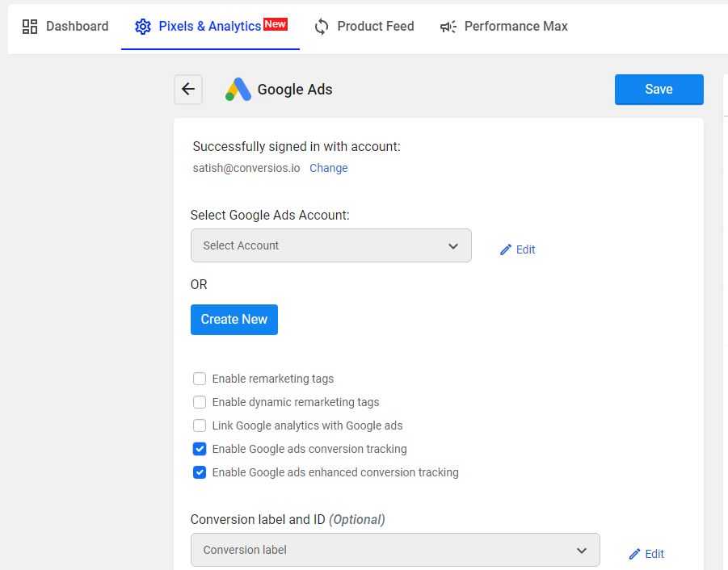The width and height of the screenshot is (728, 570).
Task: Click the Google Ads logo
Action: (238, 89)
